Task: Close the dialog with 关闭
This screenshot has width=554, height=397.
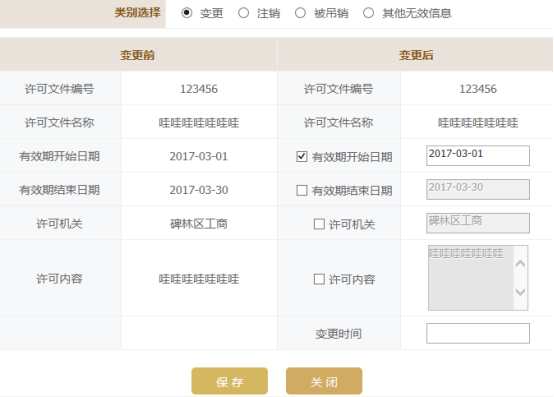Action: (324, 381)
